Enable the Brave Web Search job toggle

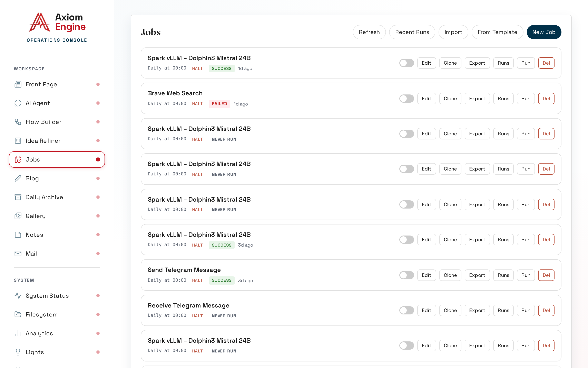[406, 99]
